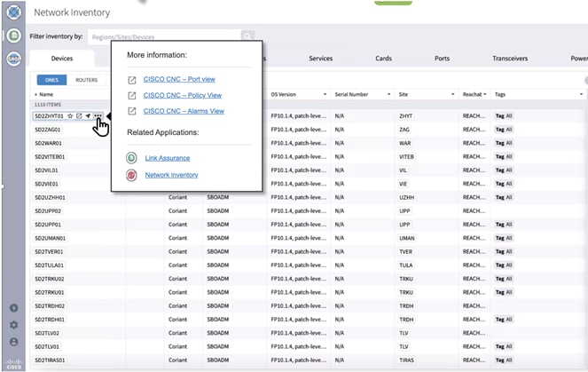Click the green Link Assurance popup icon
Screen dimensions: 588x372
coord(131,158)
